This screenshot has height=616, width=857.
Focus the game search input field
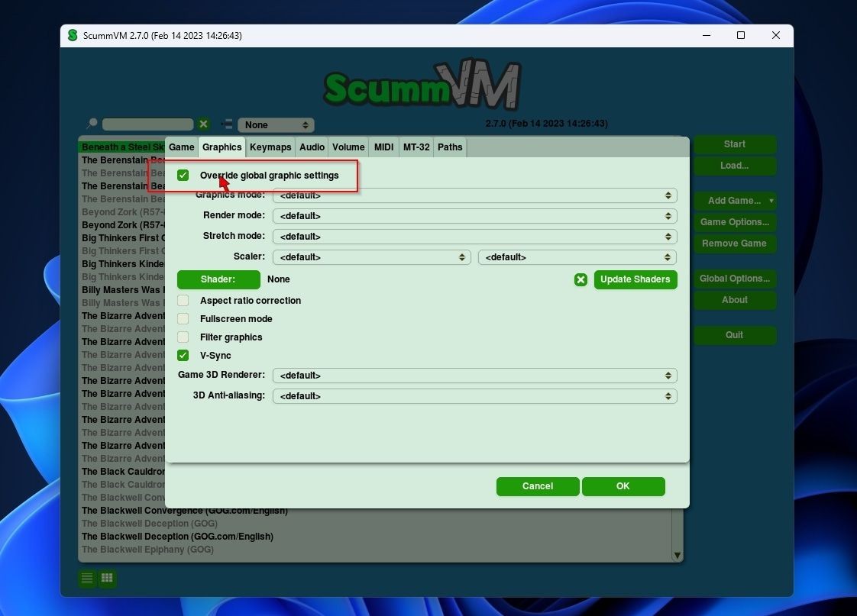(x=147, y=124)
